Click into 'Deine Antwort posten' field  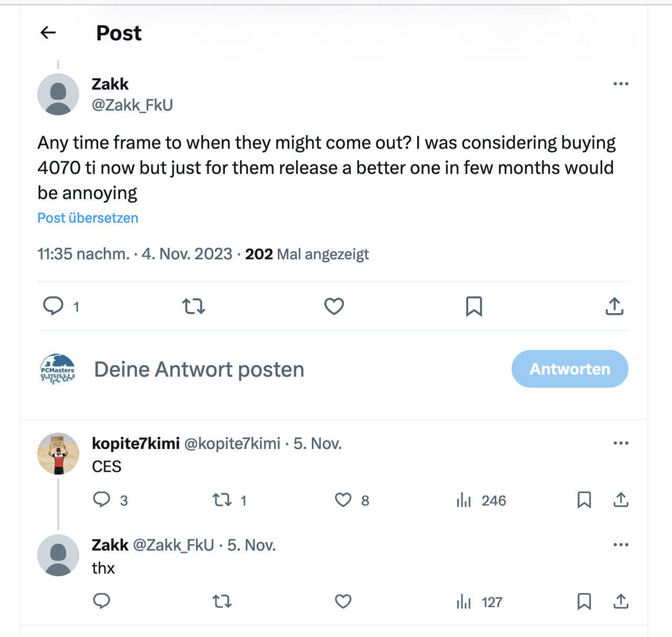click(x=199, y=369)
